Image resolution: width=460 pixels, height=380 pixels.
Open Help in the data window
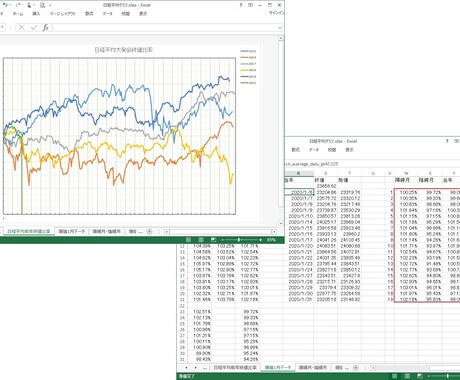447,141
